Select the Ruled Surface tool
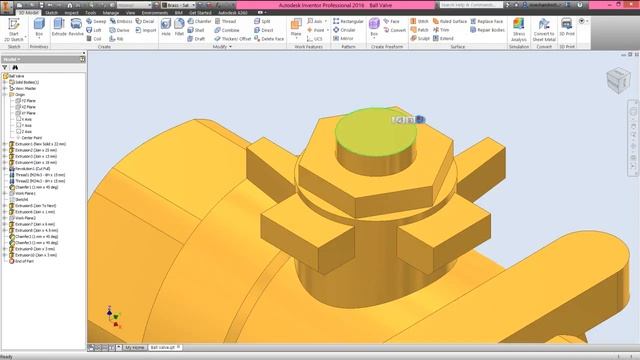Screen dimensions: 640x360 (449, 21)
